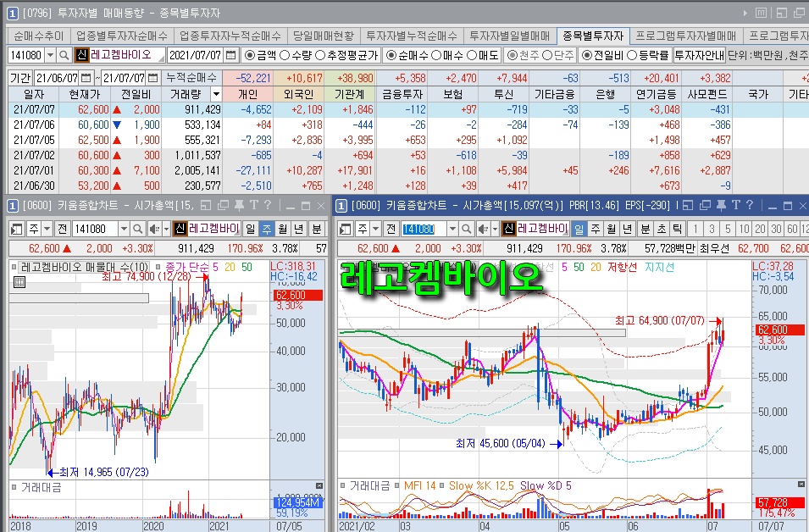
Task: Select 틱 tick period in right chart
Action: pyautogui.click(x=677, y=229)
